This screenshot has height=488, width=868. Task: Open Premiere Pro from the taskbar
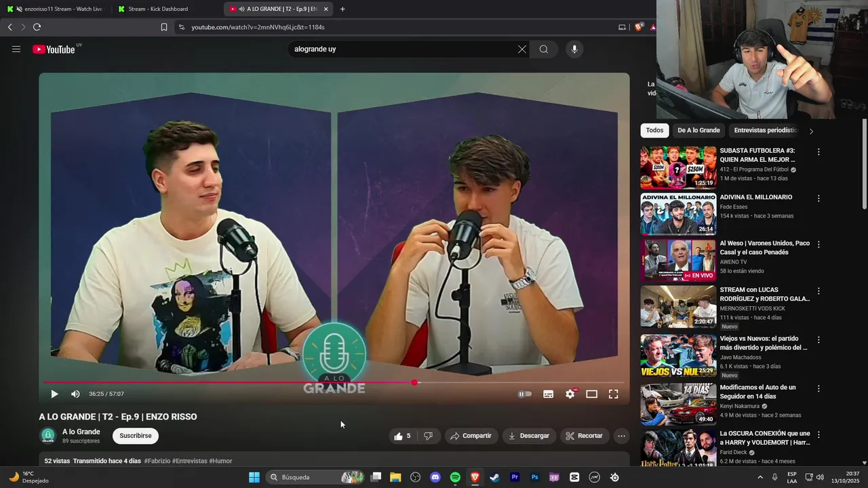tap(515, 477)
